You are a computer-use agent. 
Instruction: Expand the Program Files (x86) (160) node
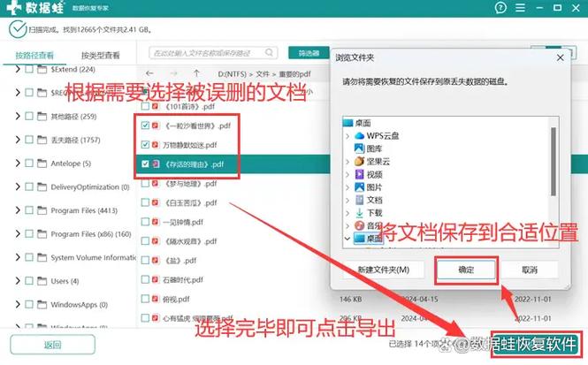(18, 234)
